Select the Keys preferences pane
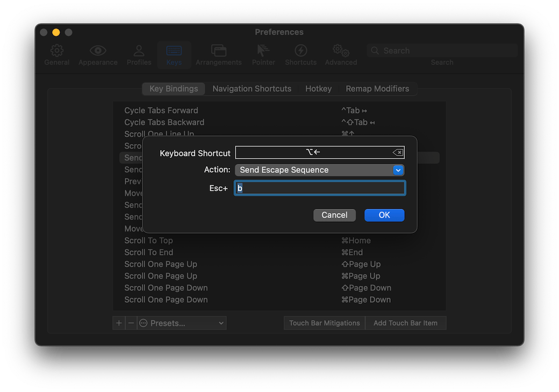559x392 pixels. [174, 55]
